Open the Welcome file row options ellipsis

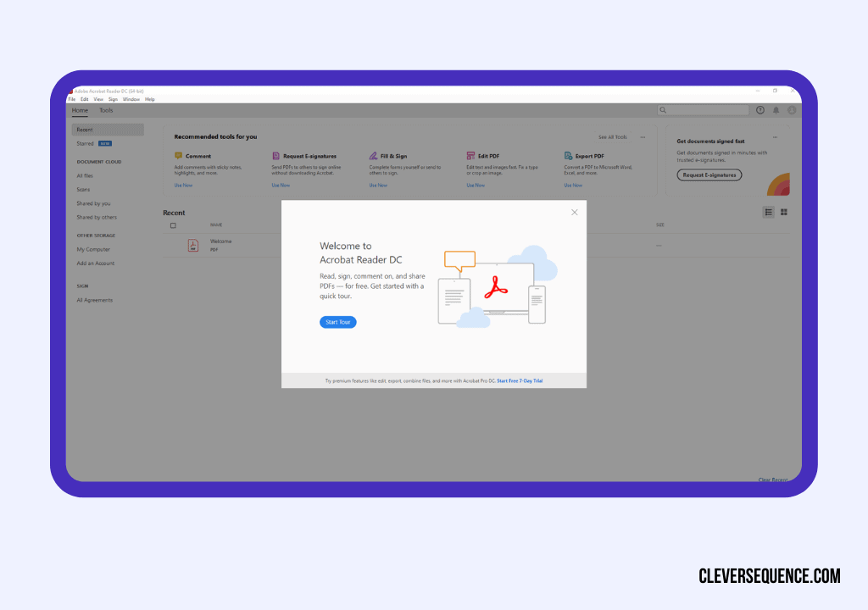coord(659,246)
